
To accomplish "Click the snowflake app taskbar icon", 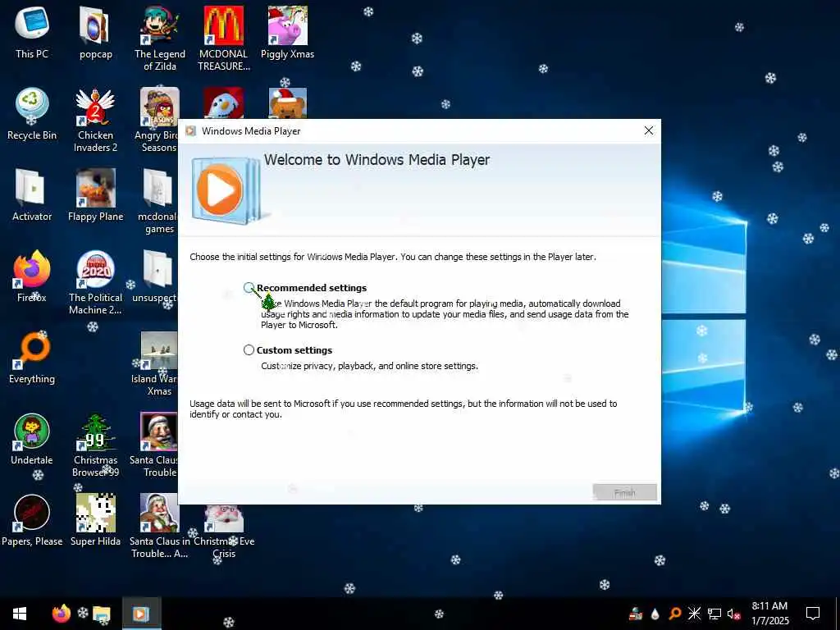I will (83, 612).
